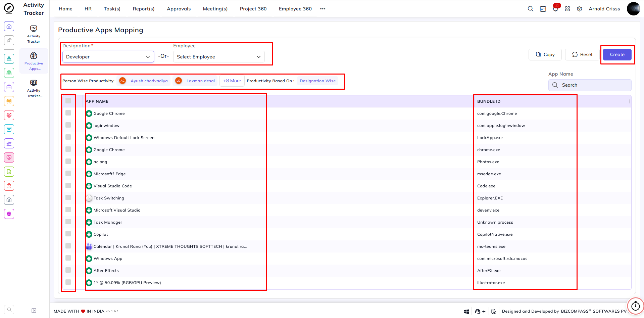This screenshot has height=318, width=644.
Task: Open the purple briefcase module icon
Action: click(9, 87)
